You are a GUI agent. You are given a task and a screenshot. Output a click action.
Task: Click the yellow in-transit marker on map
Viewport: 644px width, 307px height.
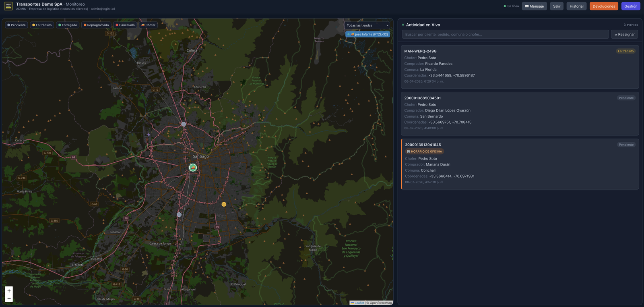[x=224, y=204]
